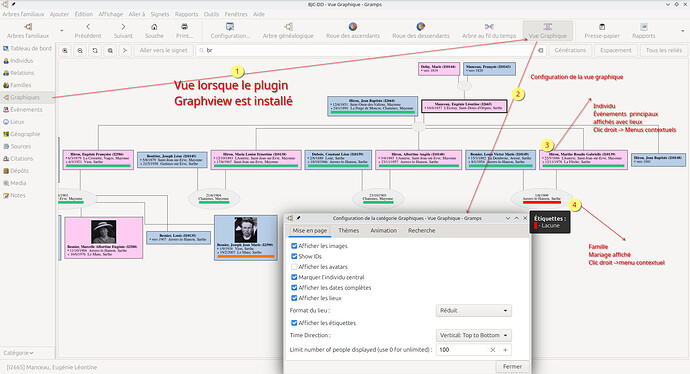Screen dimensions: 690x374
Task: Open the Rapports toolbar icon
Action: [643, 30]
